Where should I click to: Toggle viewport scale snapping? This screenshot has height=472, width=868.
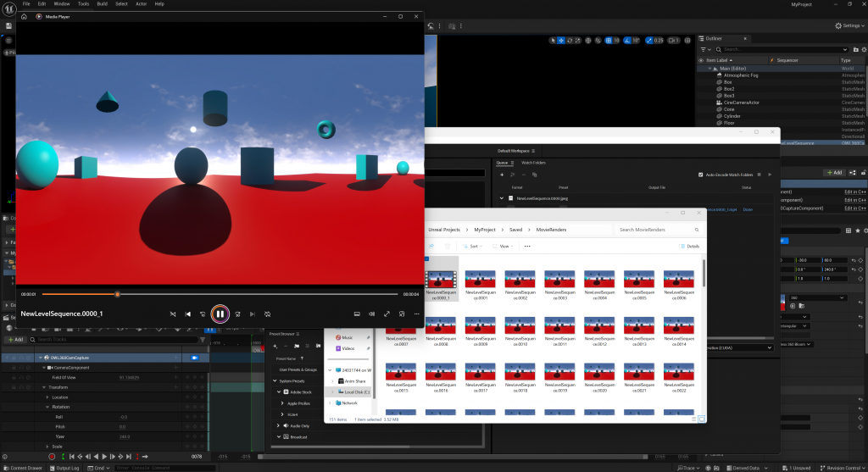pyautogui.click(x=648, y=41)
